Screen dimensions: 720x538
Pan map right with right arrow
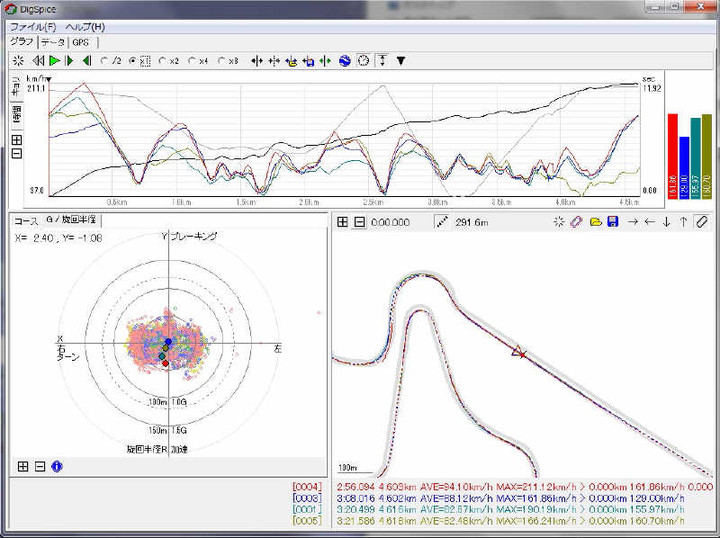[x=633, y=222]
